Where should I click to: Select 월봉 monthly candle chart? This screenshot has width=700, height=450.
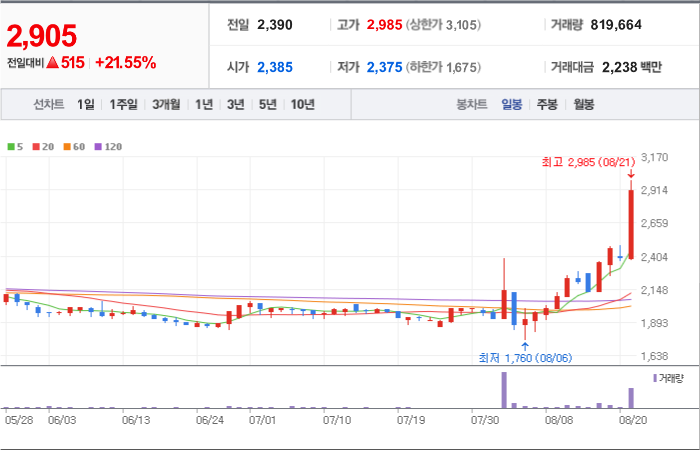(583, 105)
